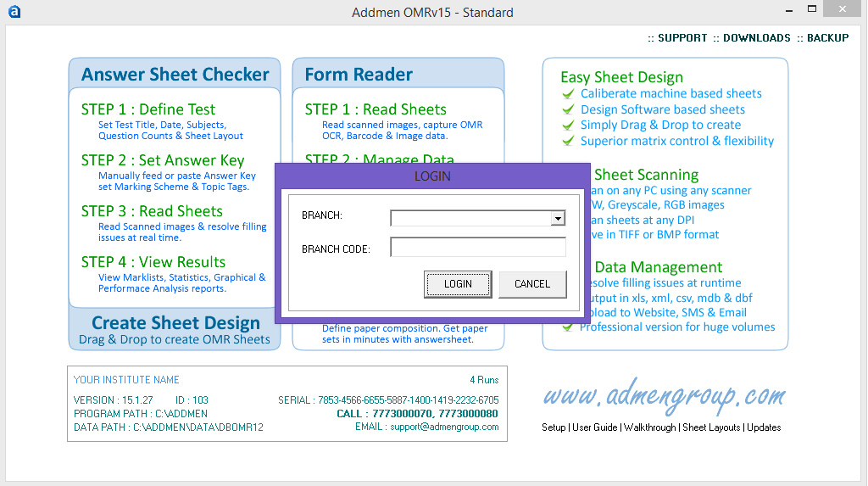The image size is (868, 486).
Task: Click the ID : 103 text
Action: point(192,400)
